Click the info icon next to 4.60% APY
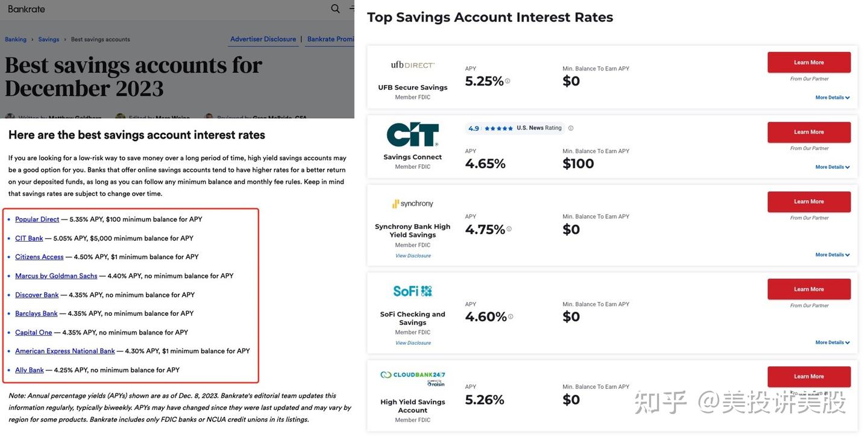This screenshot has height=437, width=868. 511,316
